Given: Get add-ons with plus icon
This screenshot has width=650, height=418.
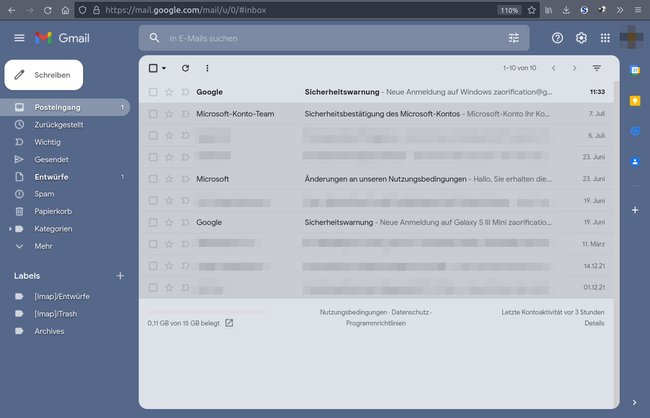Looking at the screenshot, I should click(635, 210).
